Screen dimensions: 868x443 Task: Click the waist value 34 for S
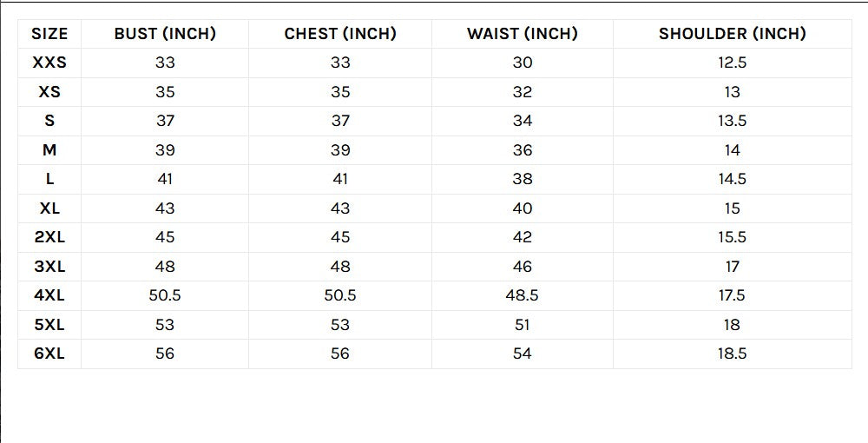click(522, 121)
